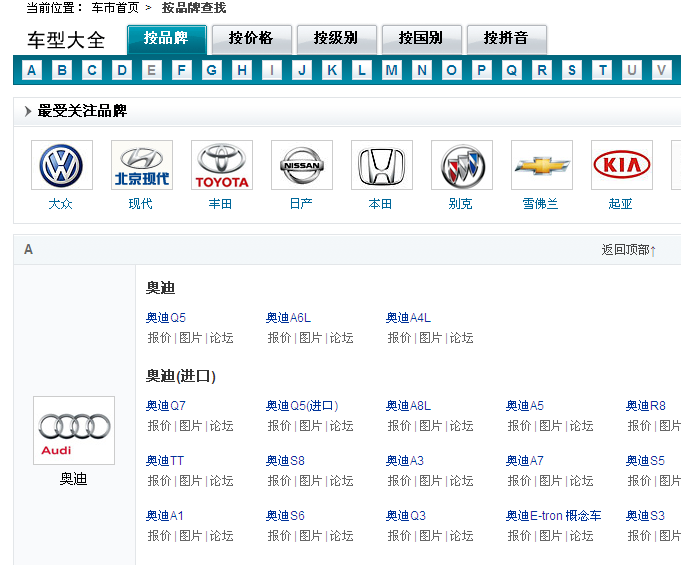The height and width of the screenshot is (565, 681).
Task: Open the 现代 brand text link
Action: tap(140, 204)
